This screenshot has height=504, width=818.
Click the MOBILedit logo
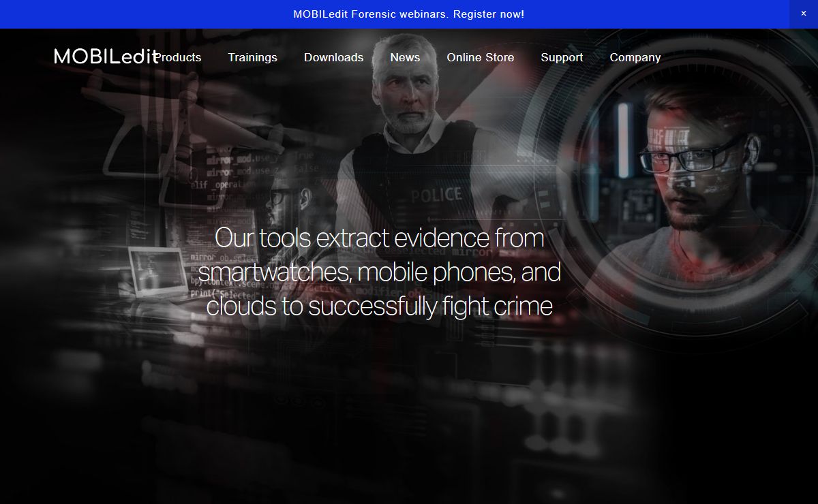click(106, 57)
